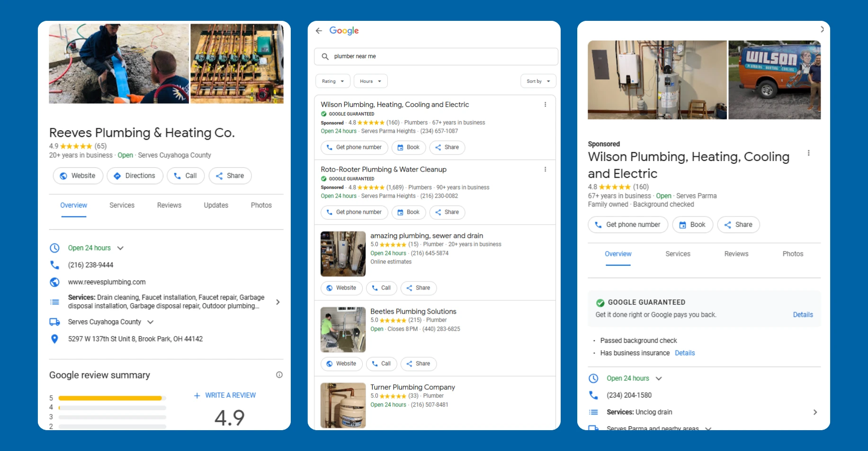Switch to Photos tab in Wilson panel
Image resolution: width=868 pixels, height=451 pixels.
(793, 254)
